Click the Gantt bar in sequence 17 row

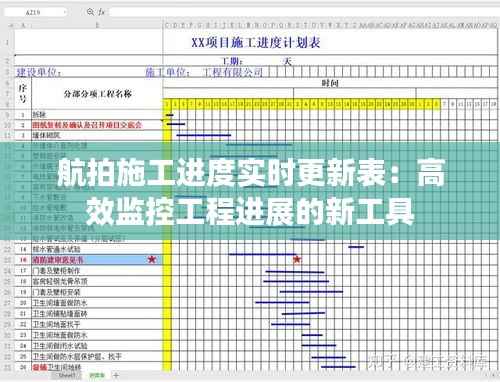click(x=295, y=272)
